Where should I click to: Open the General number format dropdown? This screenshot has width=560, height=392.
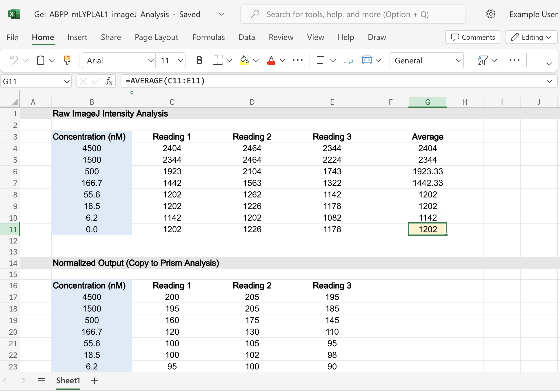(x=426, y=60)
